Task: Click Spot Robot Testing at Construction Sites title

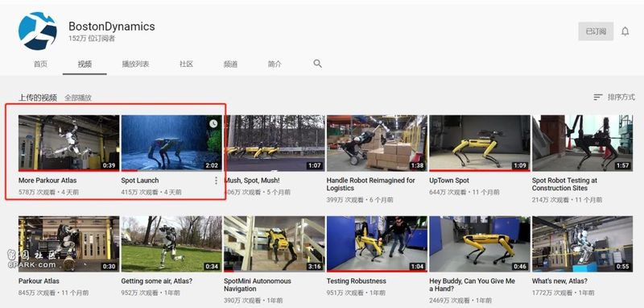Action: pos(564,184)
